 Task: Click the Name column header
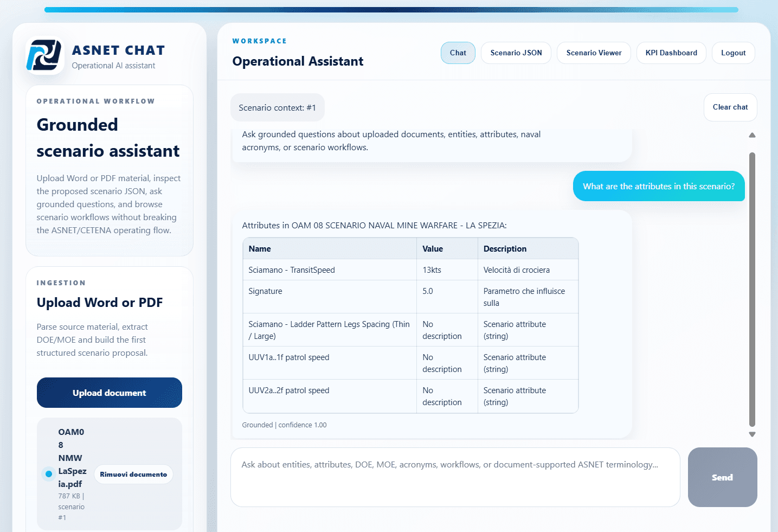(x=330, y=249)
